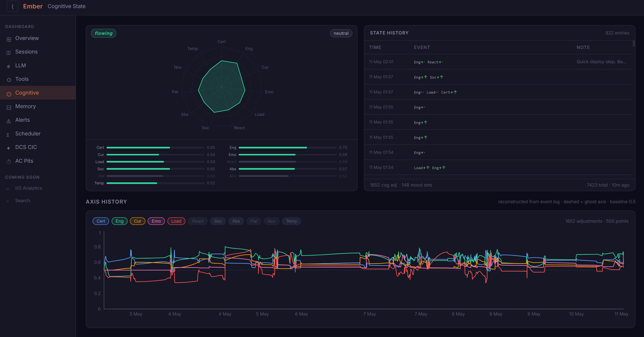Go to DCS CIC page
This screenshot has width=644, height=337.
38,147
